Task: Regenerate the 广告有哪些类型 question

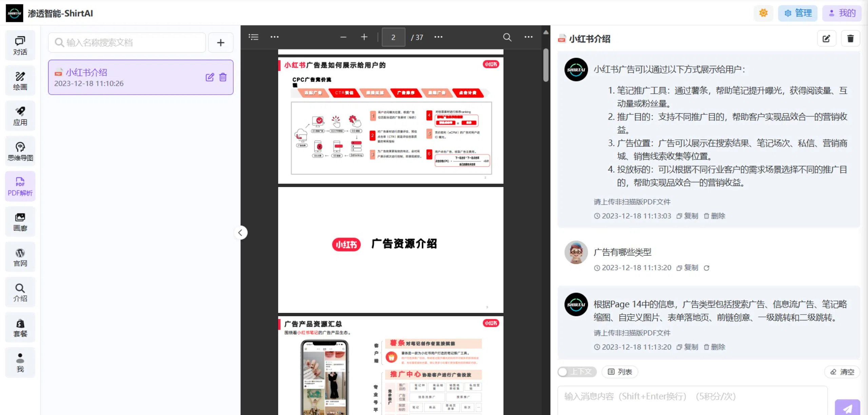Action: (707, 268)
